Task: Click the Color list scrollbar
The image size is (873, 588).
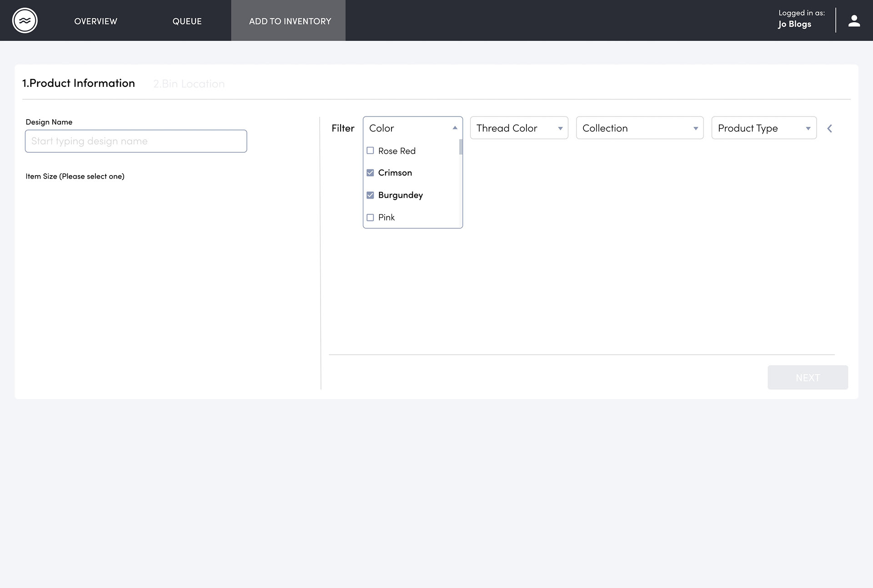Action: point(461,147)
